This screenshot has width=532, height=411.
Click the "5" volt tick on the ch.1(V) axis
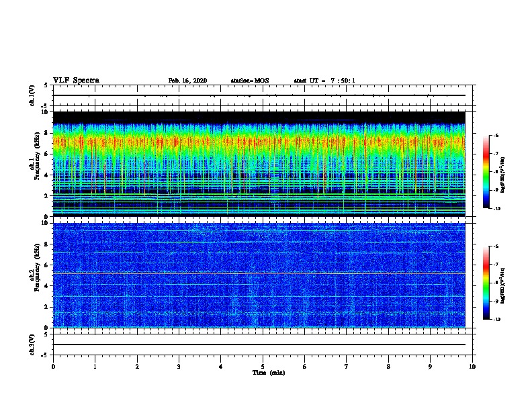(46, 85)
